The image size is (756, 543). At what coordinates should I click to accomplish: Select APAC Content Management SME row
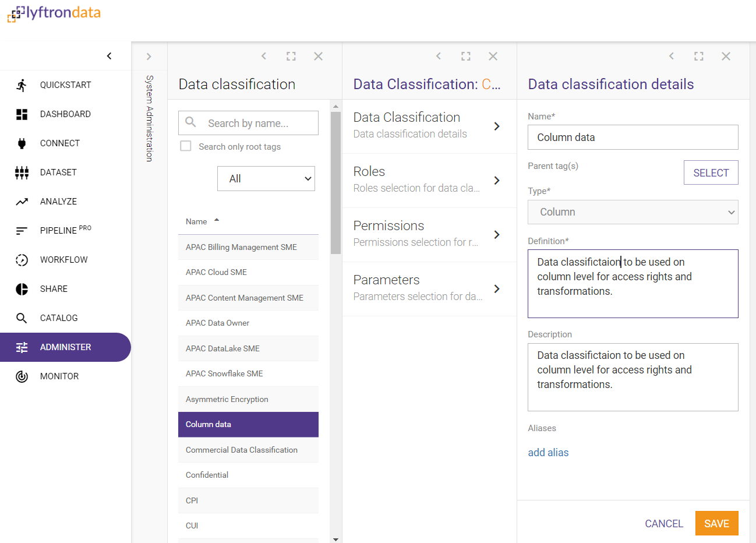(x=248, y=298)
